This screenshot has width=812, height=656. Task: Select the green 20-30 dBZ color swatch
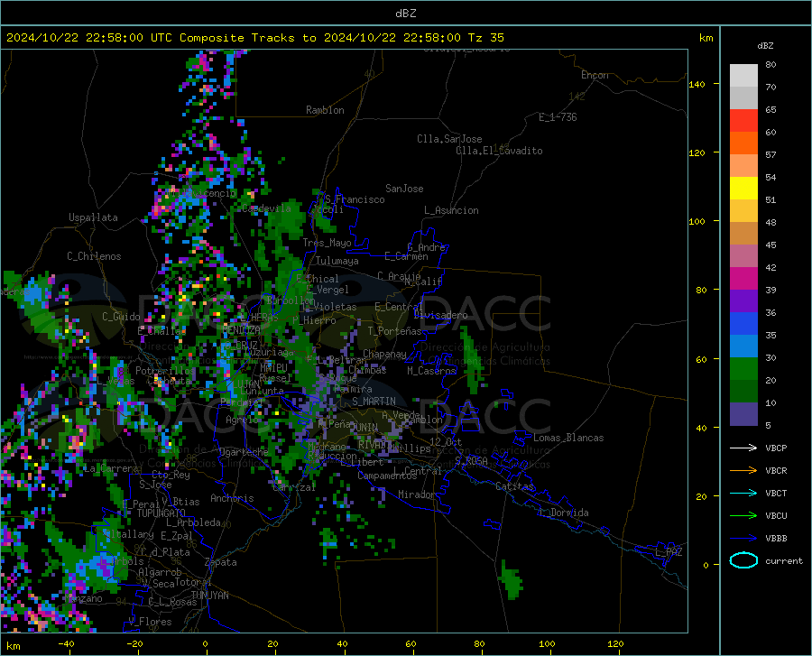click(743, 369)
